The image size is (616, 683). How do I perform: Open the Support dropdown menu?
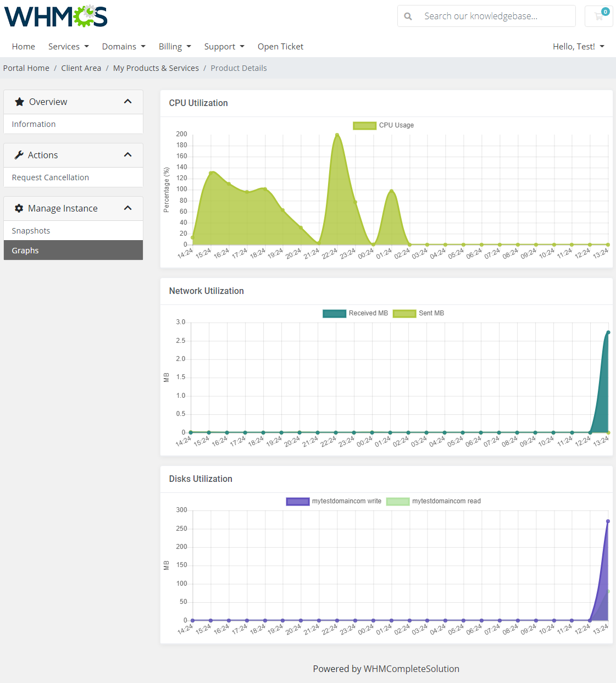224,47
